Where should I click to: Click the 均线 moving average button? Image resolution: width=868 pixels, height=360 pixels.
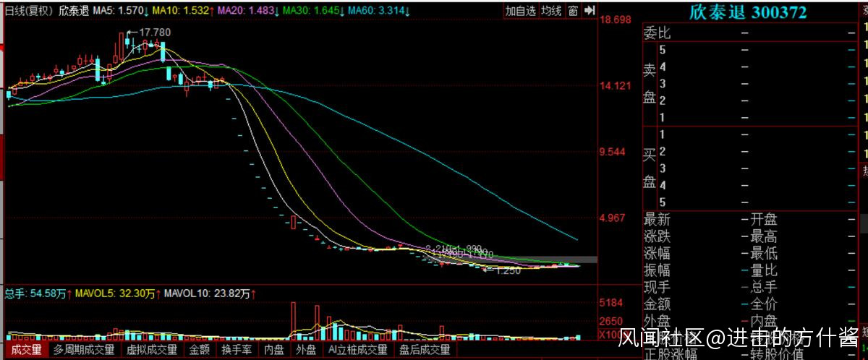[552, 10]
